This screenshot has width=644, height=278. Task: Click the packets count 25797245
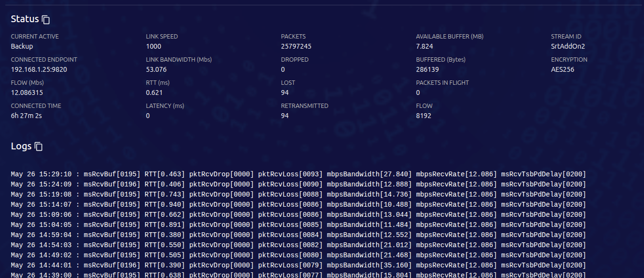(296, 46)
